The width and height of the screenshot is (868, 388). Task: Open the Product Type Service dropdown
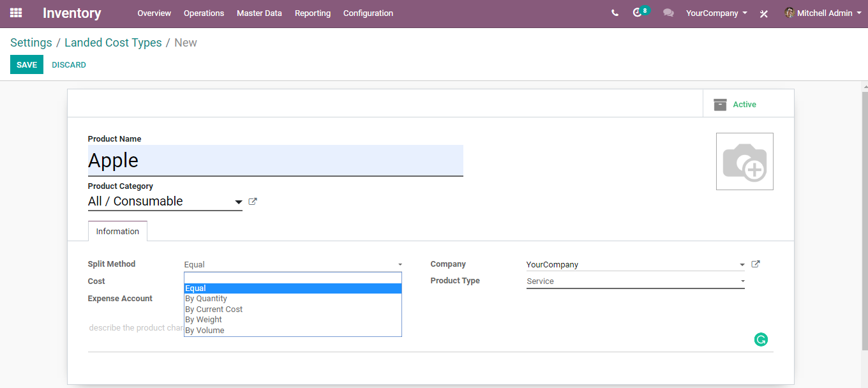point(636,281)
